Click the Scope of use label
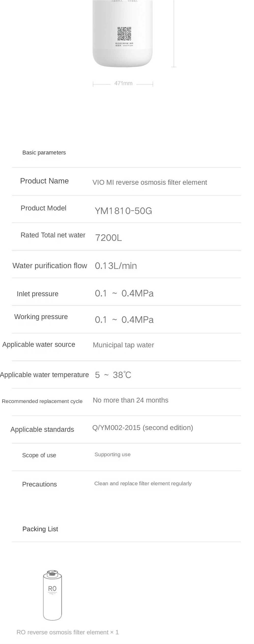This screenshot has height=644, width=254. [39, 455]
